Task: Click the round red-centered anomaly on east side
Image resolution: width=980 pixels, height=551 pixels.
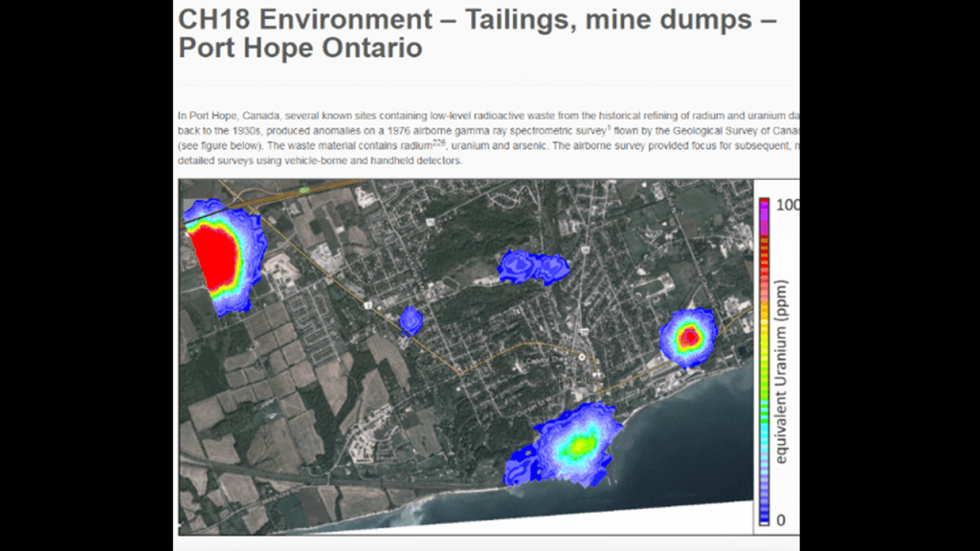Action: coord(688,337)
